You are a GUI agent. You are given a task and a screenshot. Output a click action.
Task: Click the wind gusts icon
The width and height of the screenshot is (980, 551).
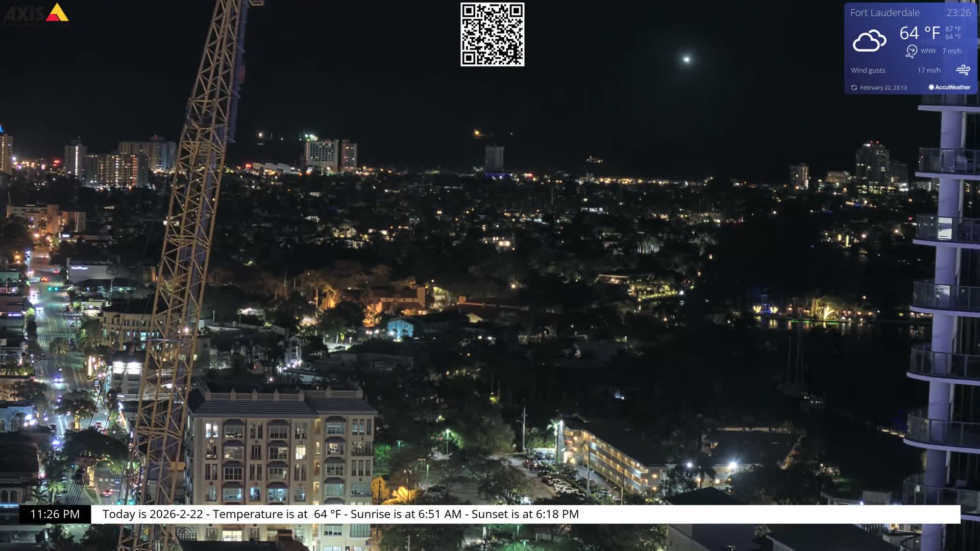click(x=963, y=70)
